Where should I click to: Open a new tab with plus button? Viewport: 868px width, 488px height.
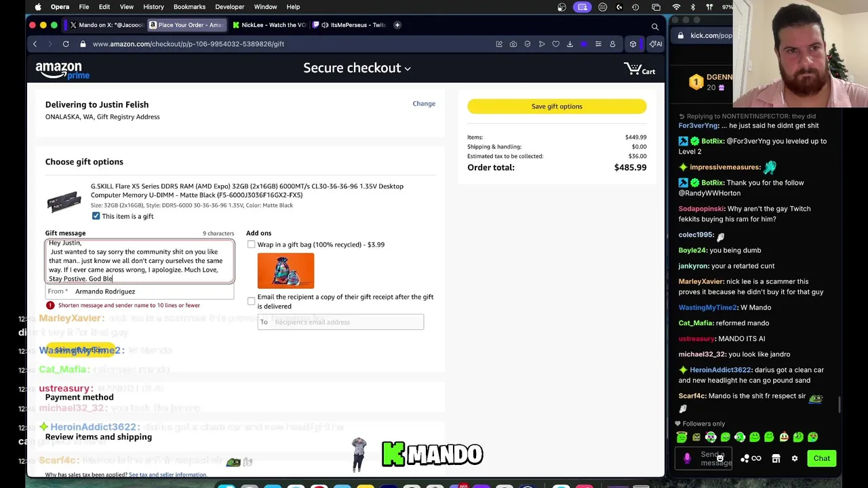[x=397, y=25]
